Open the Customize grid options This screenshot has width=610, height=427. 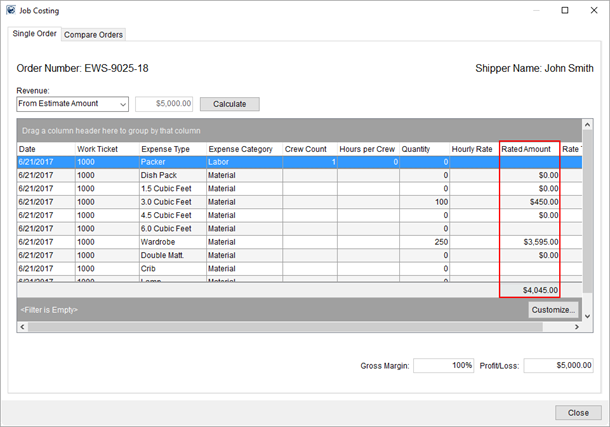553,310
